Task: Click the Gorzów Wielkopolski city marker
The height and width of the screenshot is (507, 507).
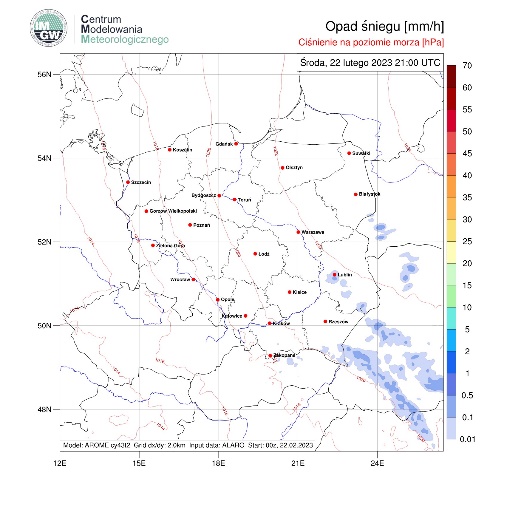Action: coord(146,211)
